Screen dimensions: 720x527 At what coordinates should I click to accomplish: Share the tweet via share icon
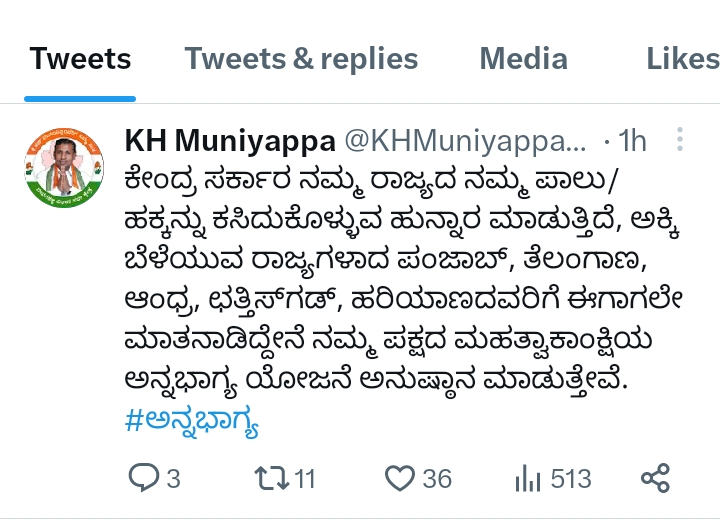point(656,478)
